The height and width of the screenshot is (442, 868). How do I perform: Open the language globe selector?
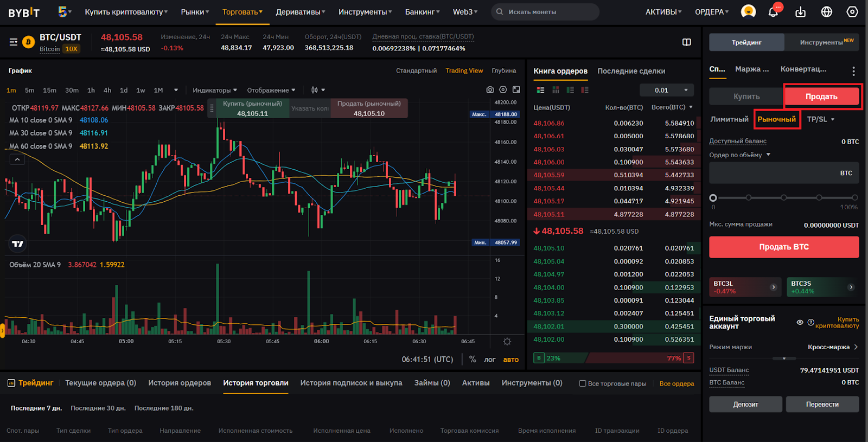[x=826, y=12]
